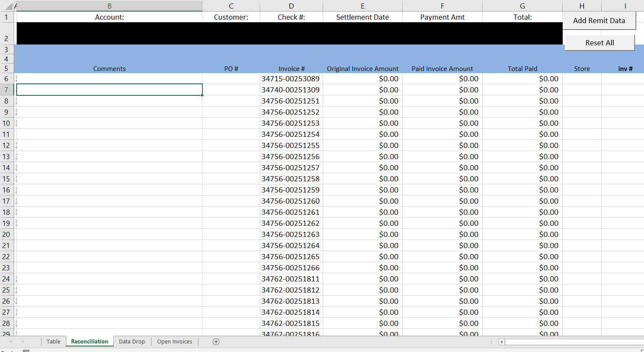Click next sheet navigation arrow

[23, 341]
